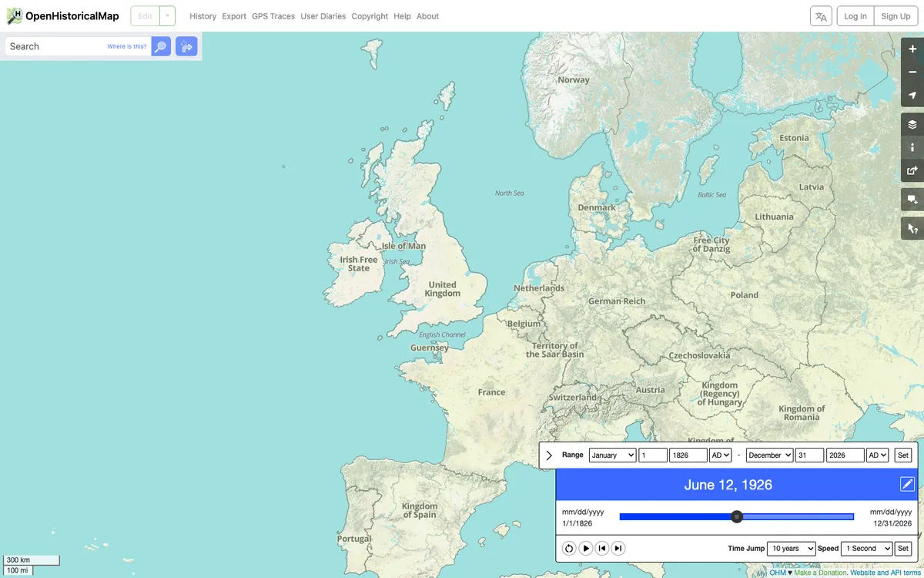The width and height of the screenshot is (924, 578).
Task: Click the 'Kingdom of Spain' map label
Action: point(420,511)
